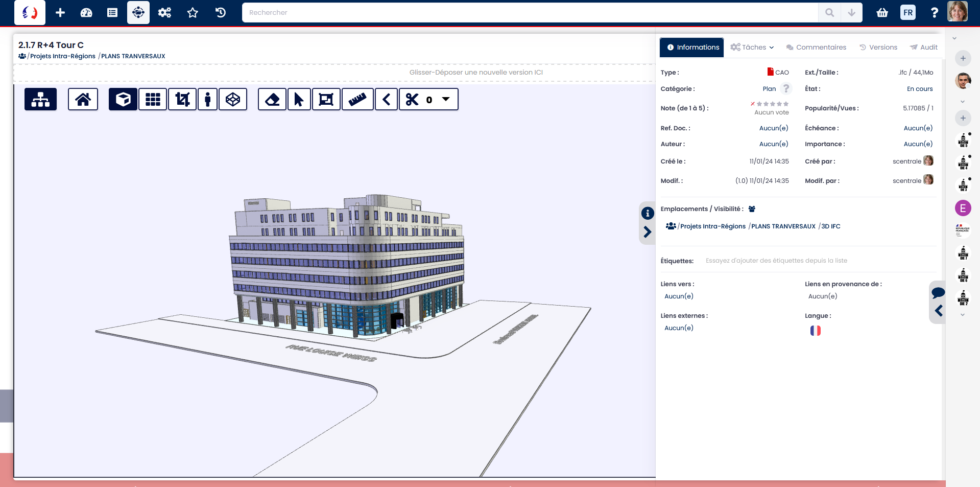This screenshot has height=487, width=980.
Task: Expand the Tâches dropdown menu
Action: tap(752, 47)
